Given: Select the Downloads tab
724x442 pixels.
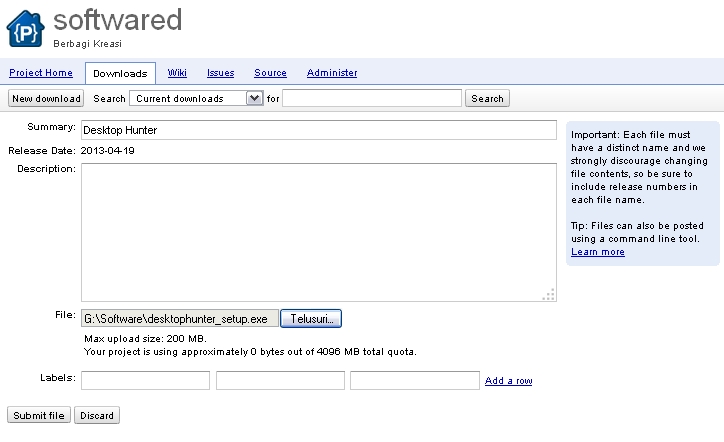Looking at the screenshot, I should click(x=120, y=73).
